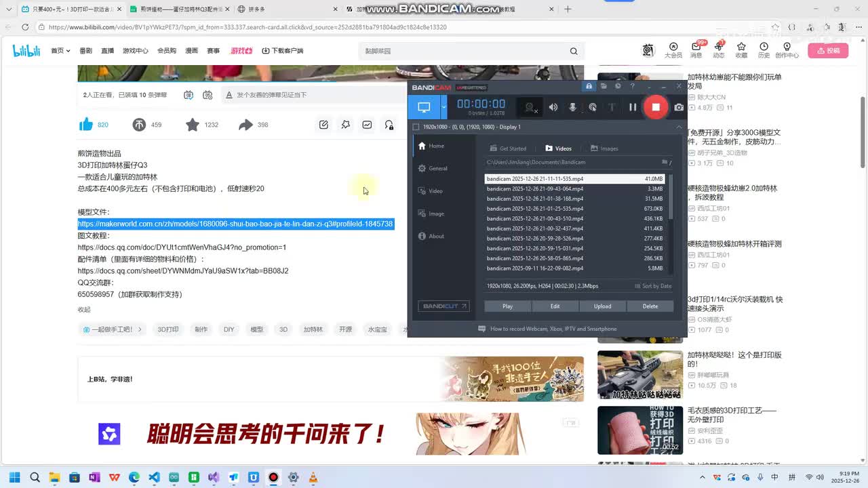Open the makerworld.com.cn model file link
The image size is (868, 488).
pos(235,224)
